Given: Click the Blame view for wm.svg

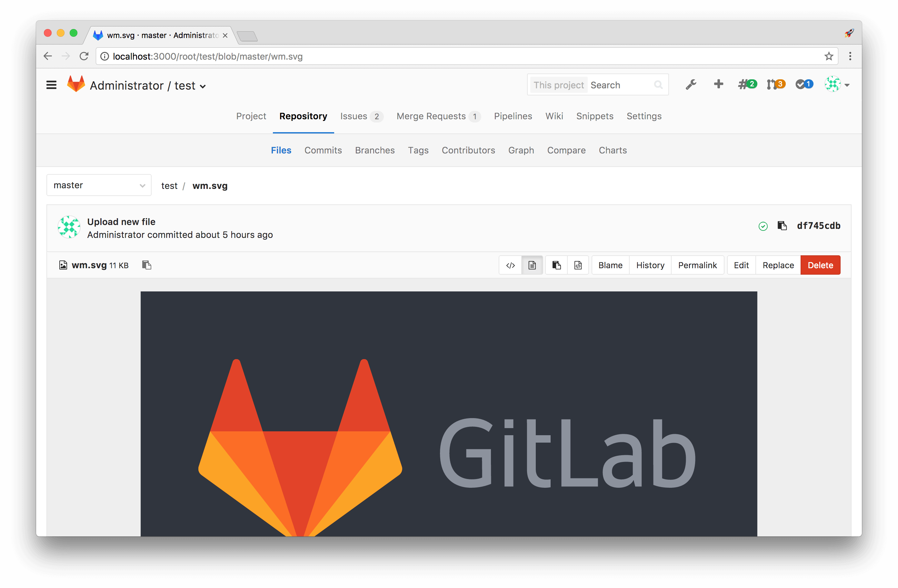Looking at the screenshot, I should [x=610, y=264].
